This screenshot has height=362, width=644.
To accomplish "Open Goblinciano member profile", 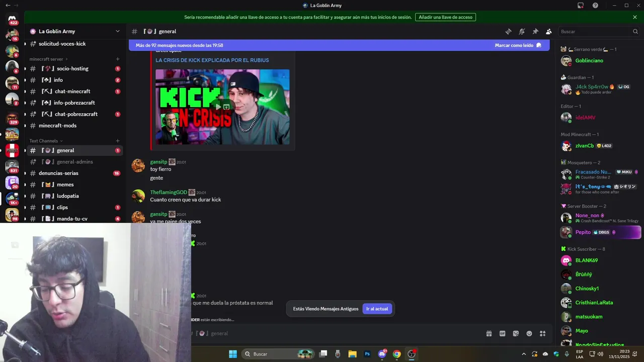I will pos(600,61).
